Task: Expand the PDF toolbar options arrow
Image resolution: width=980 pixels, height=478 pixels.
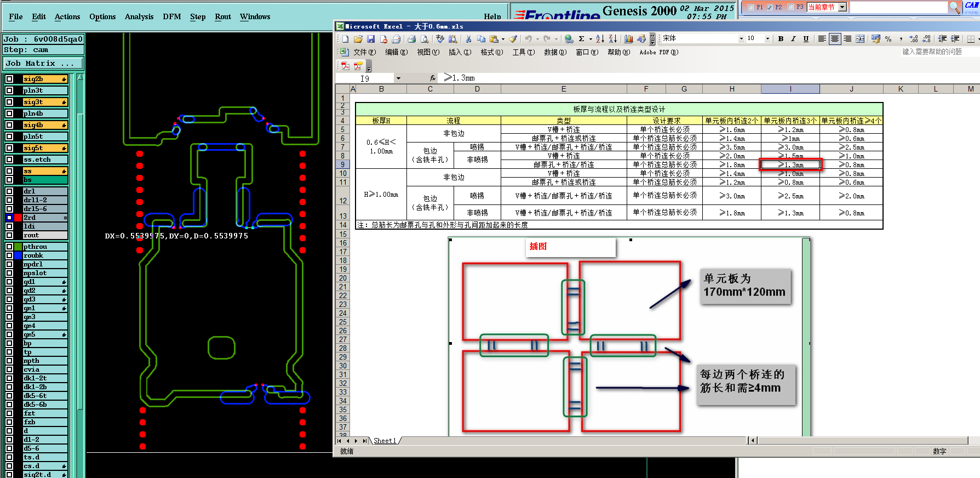Action: pyautogui.click(x=369, y=66)
